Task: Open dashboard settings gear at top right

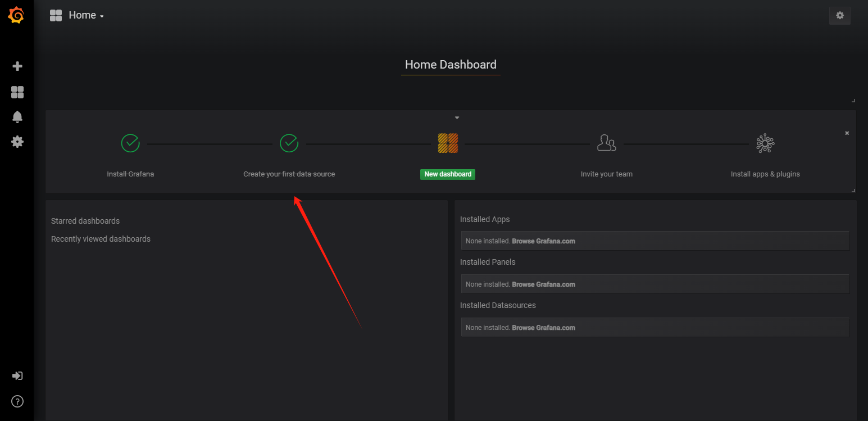Action: coord(840,16)
